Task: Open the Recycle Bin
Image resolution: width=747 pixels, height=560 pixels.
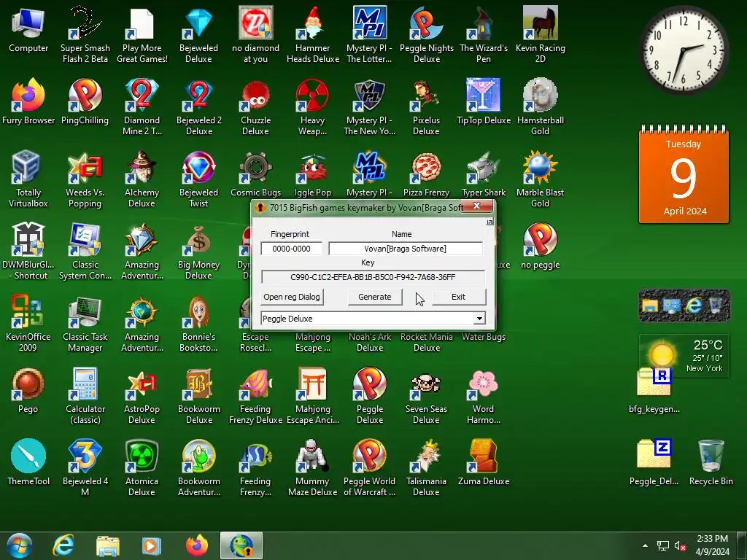Action: pyautogui.click(x=711, y=463)
